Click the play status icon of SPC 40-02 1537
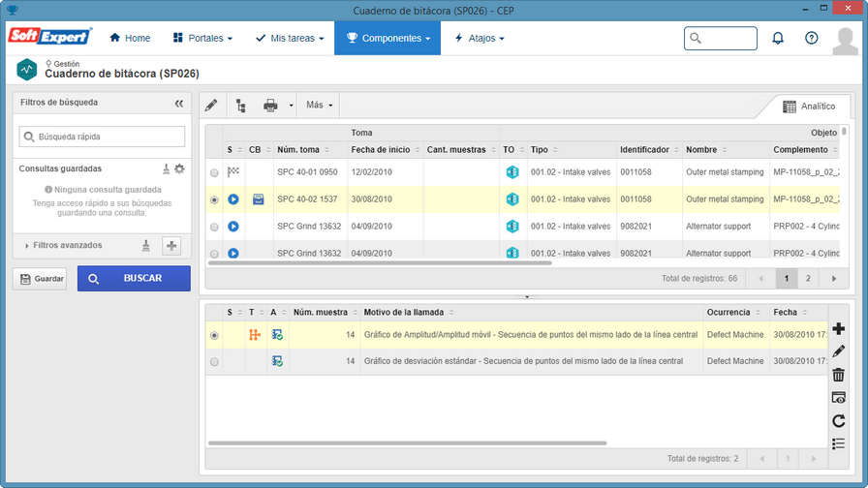This screenshot has height=488, width=868. click(x=233, y=199)
